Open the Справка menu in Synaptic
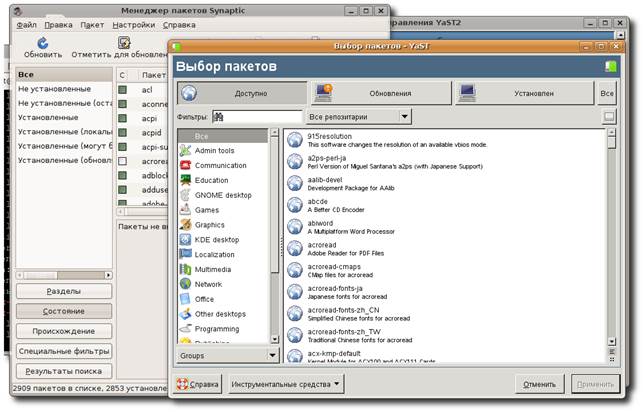 pos(179,25)
